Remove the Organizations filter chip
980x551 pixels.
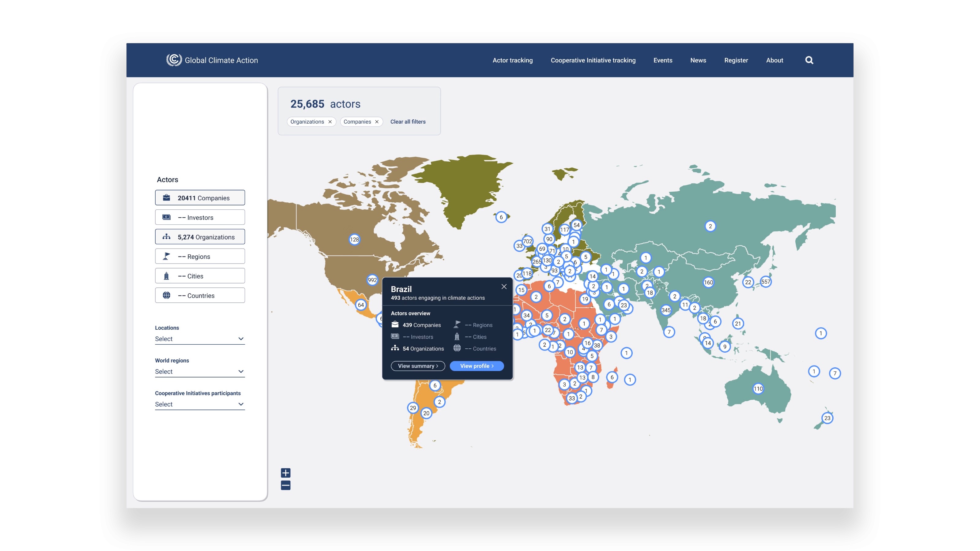coord(330,122)
